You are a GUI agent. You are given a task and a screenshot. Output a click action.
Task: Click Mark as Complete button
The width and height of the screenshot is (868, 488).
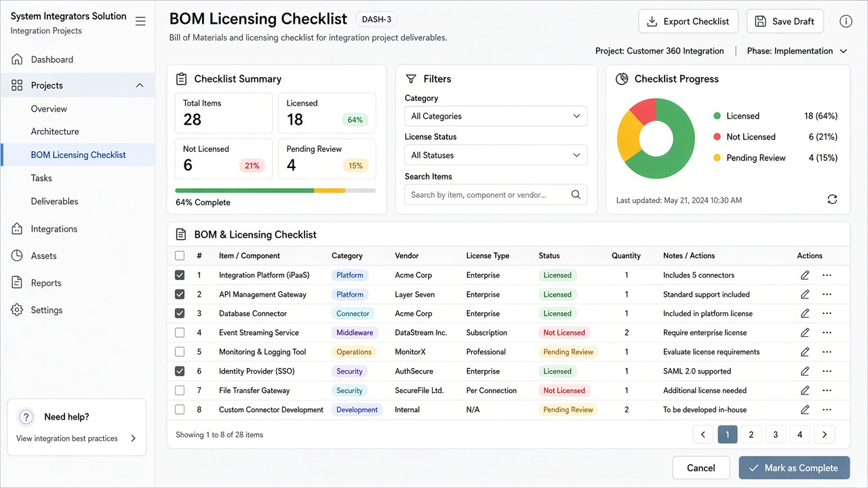pyautogui.click(x=794, y=468)
